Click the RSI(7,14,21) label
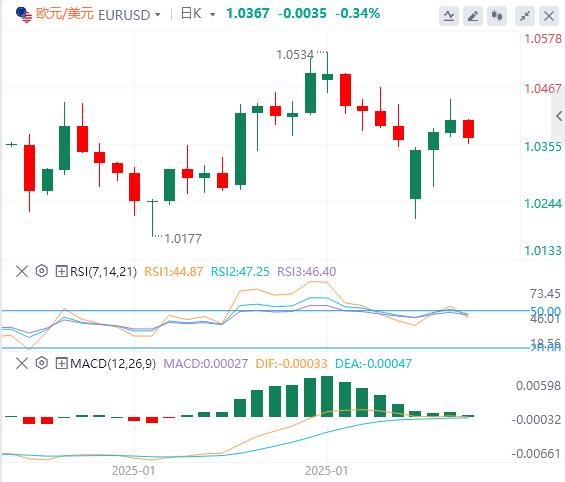Screen dimensions: 565x482 click(103, 271)
